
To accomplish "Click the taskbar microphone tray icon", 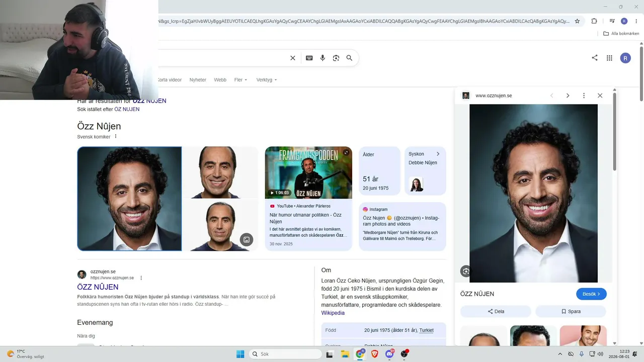I will click(582, 354).
